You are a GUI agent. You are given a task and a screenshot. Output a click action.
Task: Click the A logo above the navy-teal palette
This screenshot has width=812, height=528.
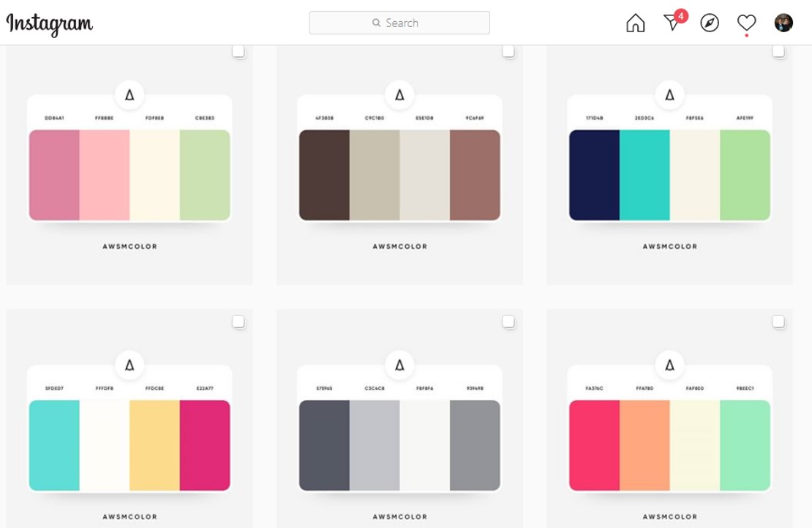coord(669,95)
